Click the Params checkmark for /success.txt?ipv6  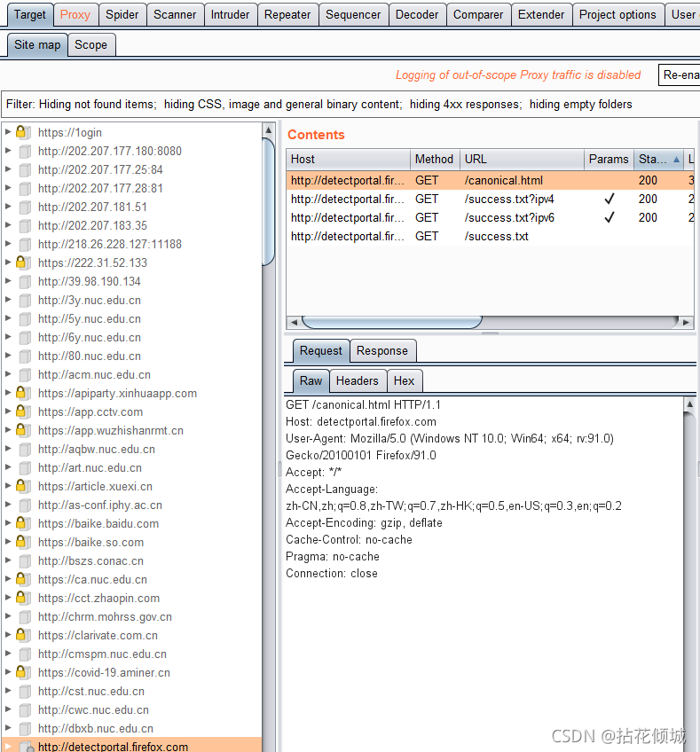[610, 217]
